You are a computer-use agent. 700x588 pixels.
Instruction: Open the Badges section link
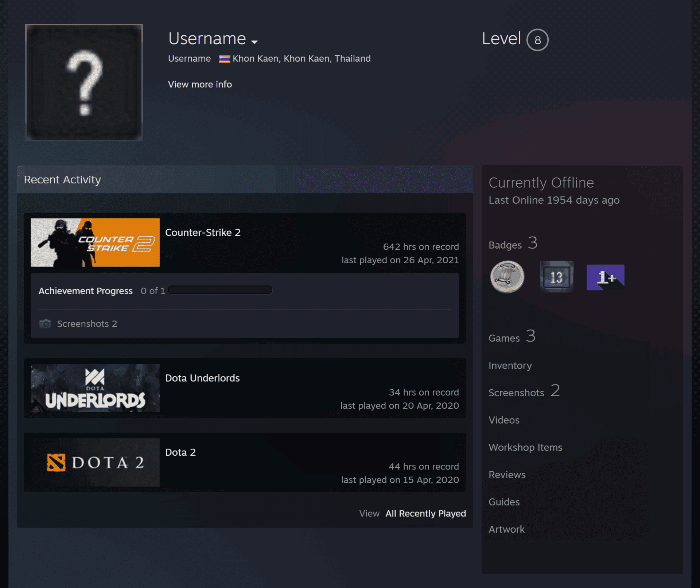coord(513,243)
